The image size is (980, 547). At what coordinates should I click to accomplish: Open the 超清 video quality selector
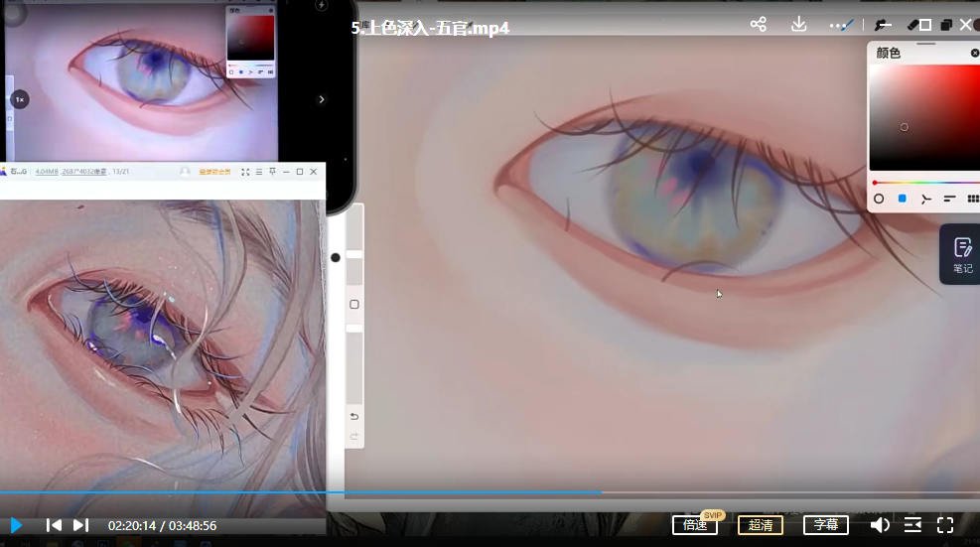pyautogui.click(x=760, y=525)
